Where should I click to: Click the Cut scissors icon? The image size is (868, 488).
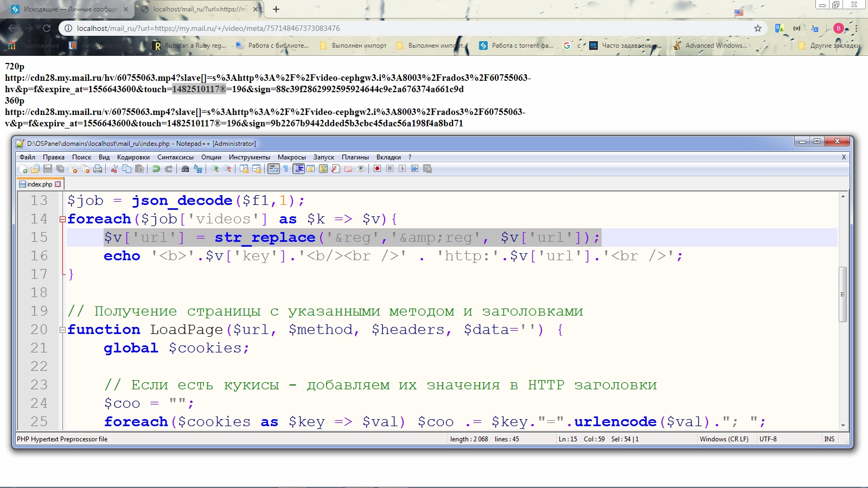click(x=114, y=169)
